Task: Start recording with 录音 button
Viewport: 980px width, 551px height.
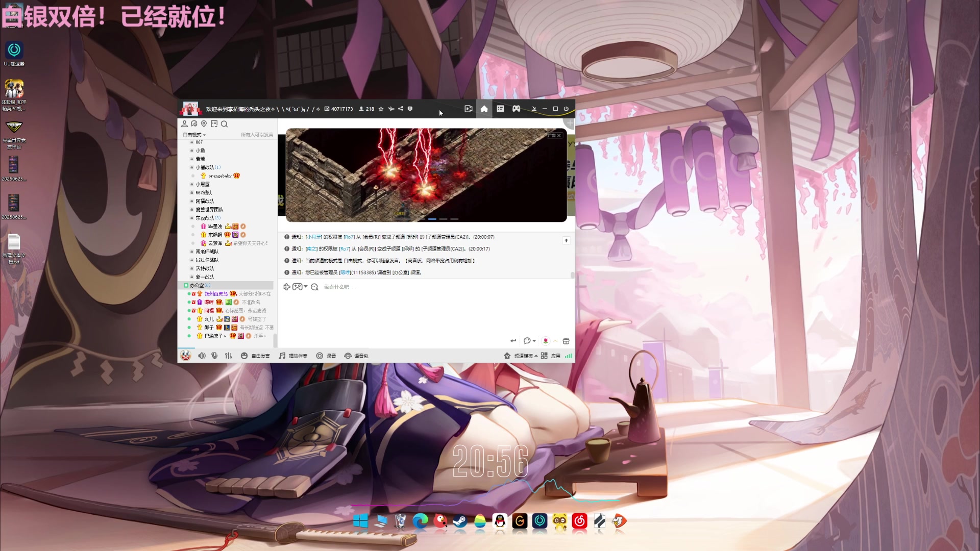Action: (x=326, y=356)
